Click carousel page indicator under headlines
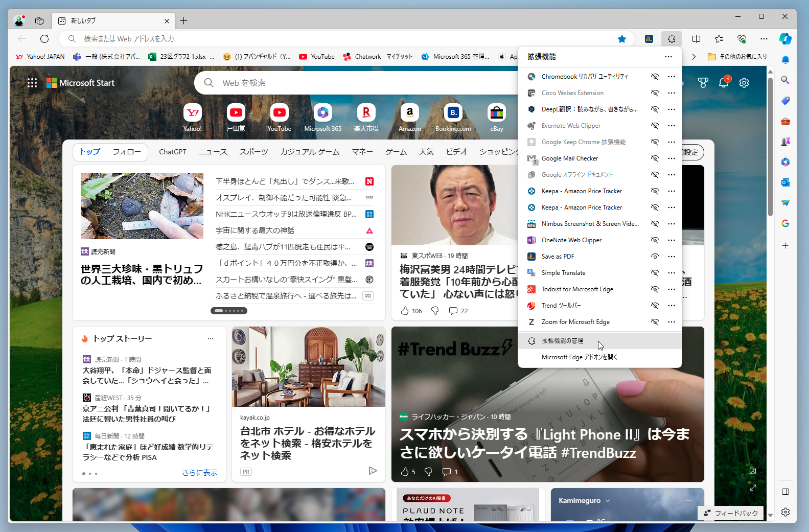 [x=229, y=311]
